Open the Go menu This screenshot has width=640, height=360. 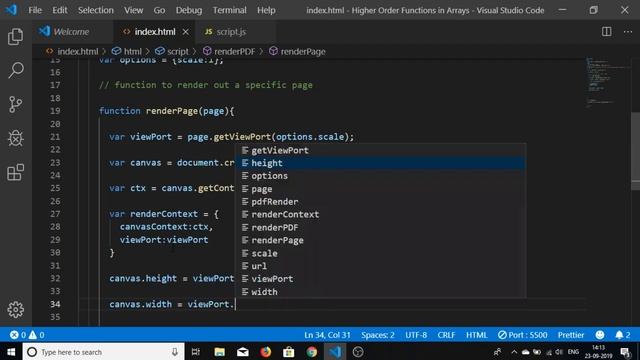tap(159, 10)
